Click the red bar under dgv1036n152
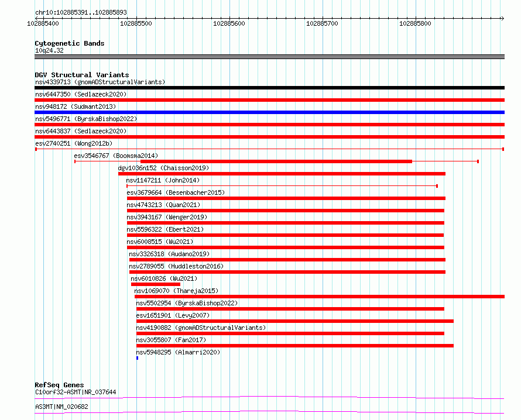521x420 pixels. pos(282,174)
